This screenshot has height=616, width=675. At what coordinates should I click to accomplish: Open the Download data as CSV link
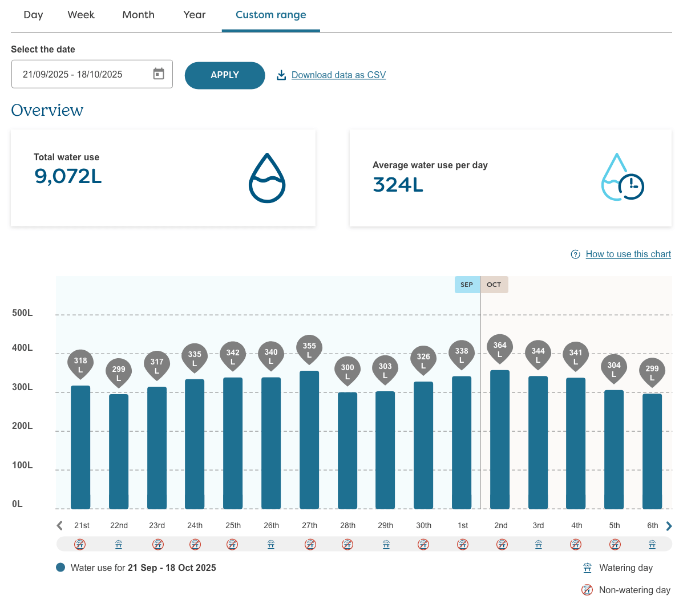click(x=339, y=75)
